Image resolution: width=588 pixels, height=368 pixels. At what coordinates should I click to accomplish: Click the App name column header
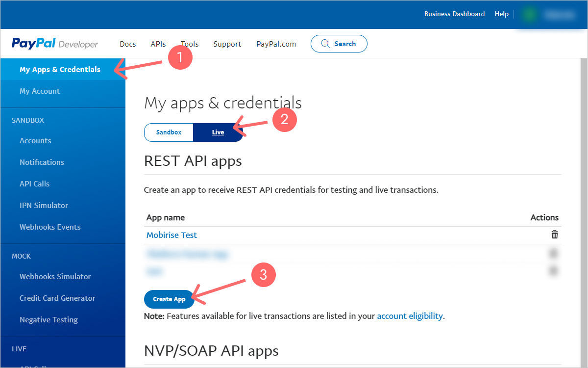166,217
